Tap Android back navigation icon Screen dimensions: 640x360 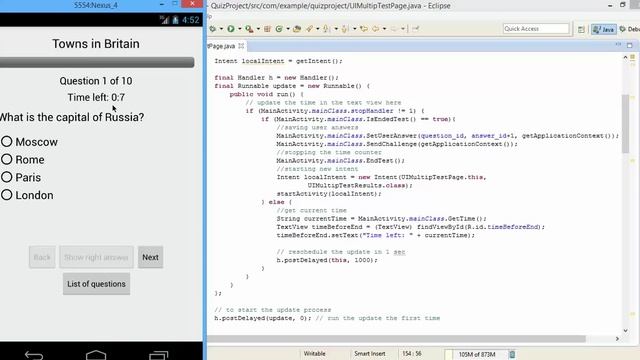34,355
